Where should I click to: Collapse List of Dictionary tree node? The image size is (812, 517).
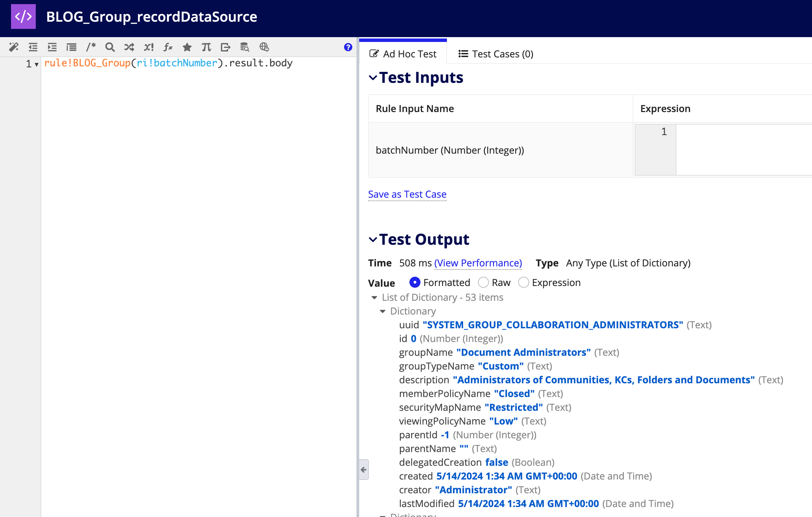[374, 298]
